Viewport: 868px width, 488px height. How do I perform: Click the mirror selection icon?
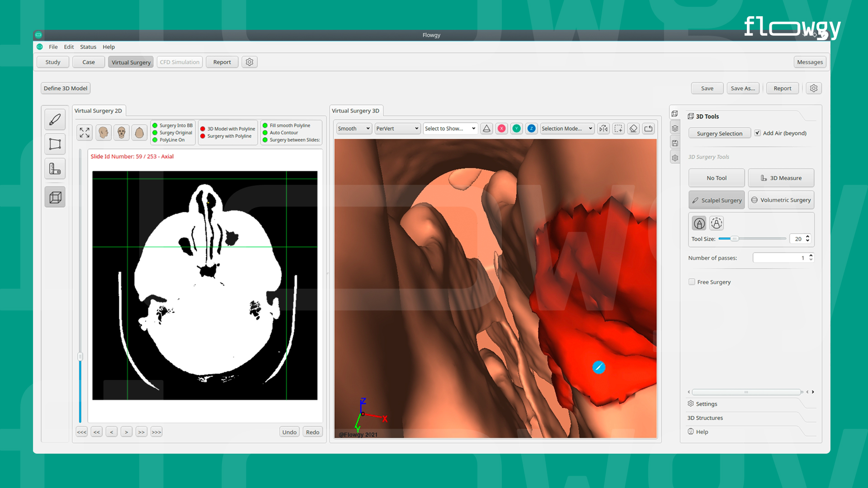603,128
